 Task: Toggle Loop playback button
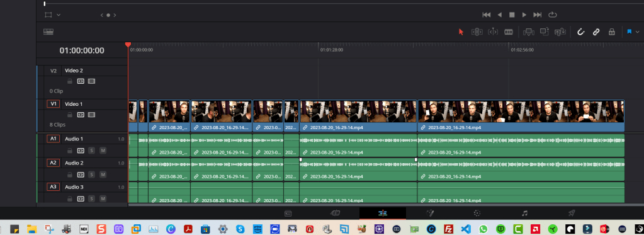tap(553, 14)
